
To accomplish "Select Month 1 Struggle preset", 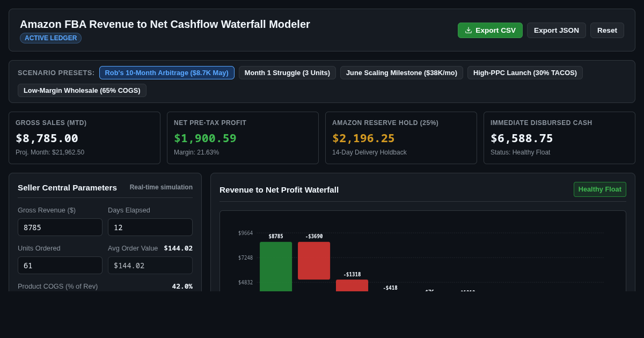I will click(287, 73).
